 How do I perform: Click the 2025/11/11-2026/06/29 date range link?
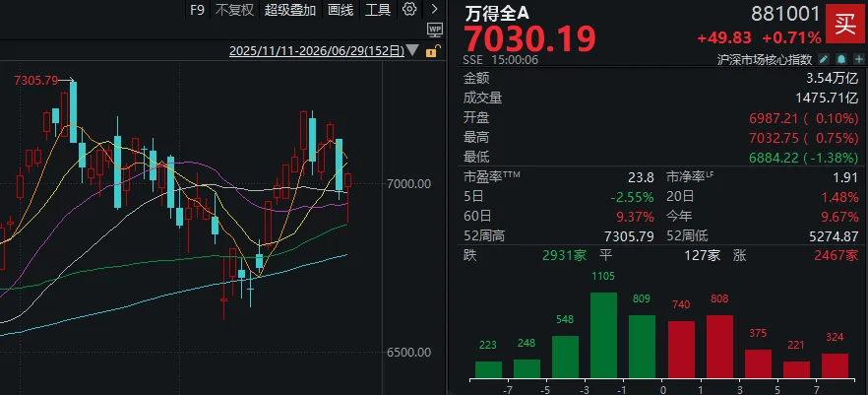click(x=317, y=51)
